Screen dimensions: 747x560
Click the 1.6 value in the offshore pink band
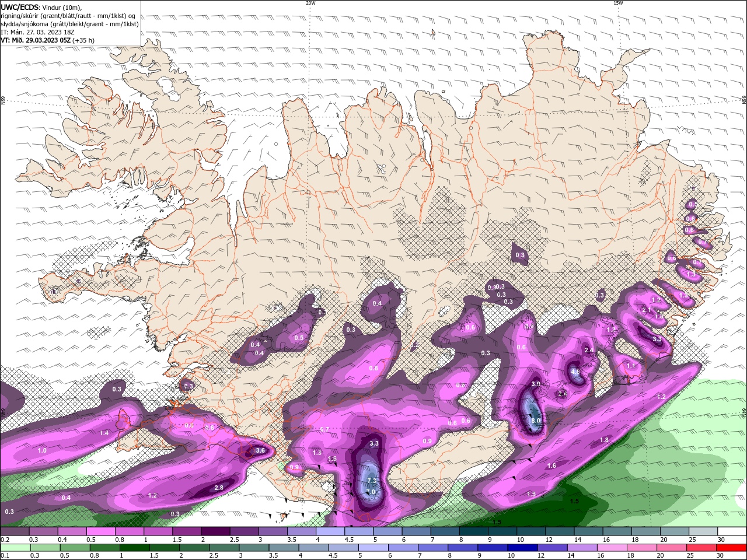551,466
